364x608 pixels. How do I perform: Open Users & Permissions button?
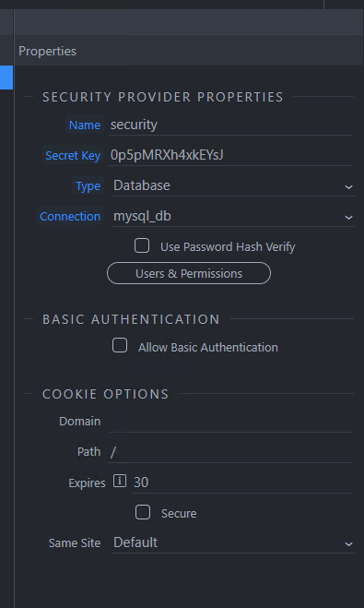189,273
